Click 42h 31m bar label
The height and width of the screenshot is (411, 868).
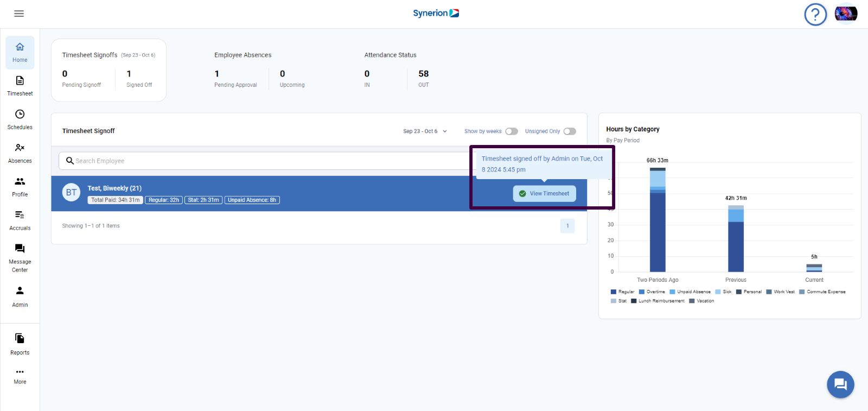[736, 198]
